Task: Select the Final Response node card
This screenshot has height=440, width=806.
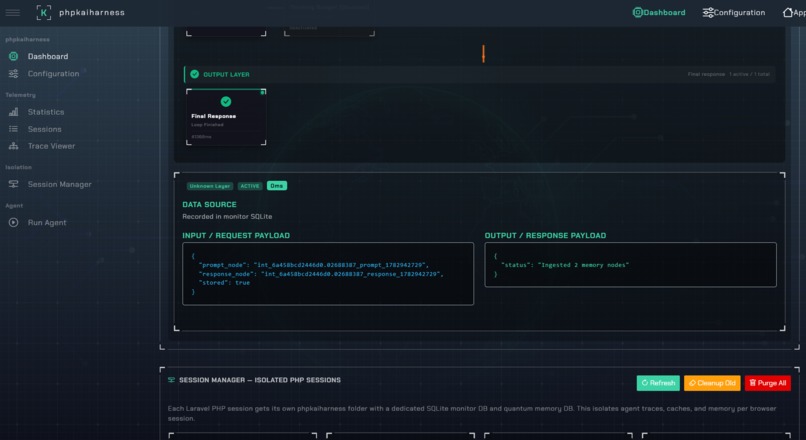Action: click(226, 117)
